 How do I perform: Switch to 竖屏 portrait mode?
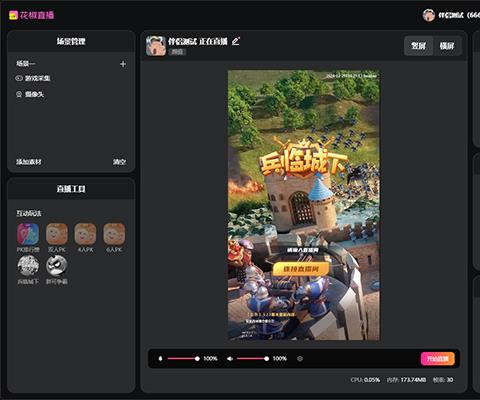pyautogui.click(x=418, y=46)
